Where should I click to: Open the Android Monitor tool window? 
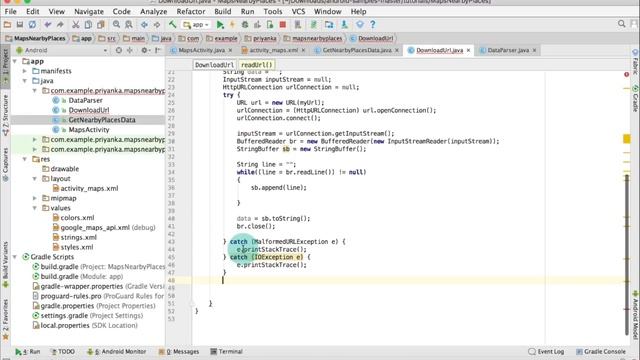tap(116, 351)
